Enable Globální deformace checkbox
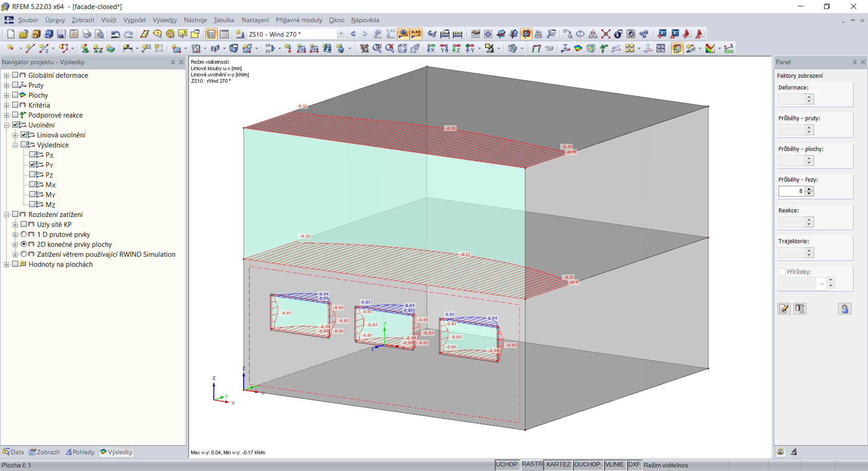This screenshot has height=471, width=868. coord(15,75)
